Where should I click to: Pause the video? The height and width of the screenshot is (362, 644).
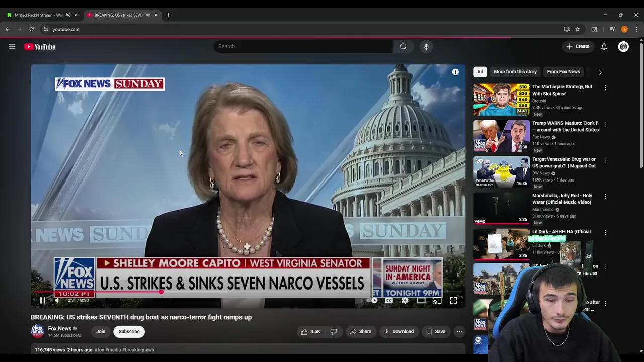point(43,300)
